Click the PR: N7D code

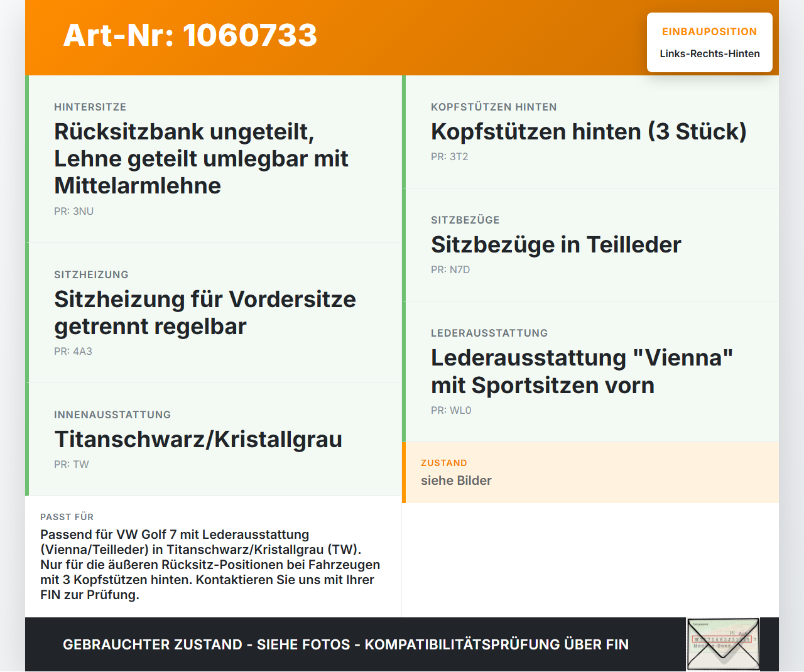click(450, 269)
